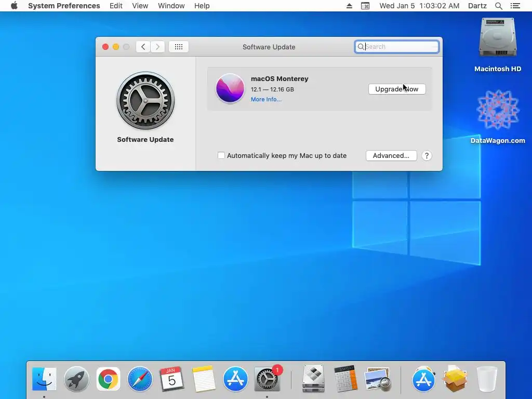
Task: Click the date and time clock
Action: pyautogui.click(x=419, y=6)
